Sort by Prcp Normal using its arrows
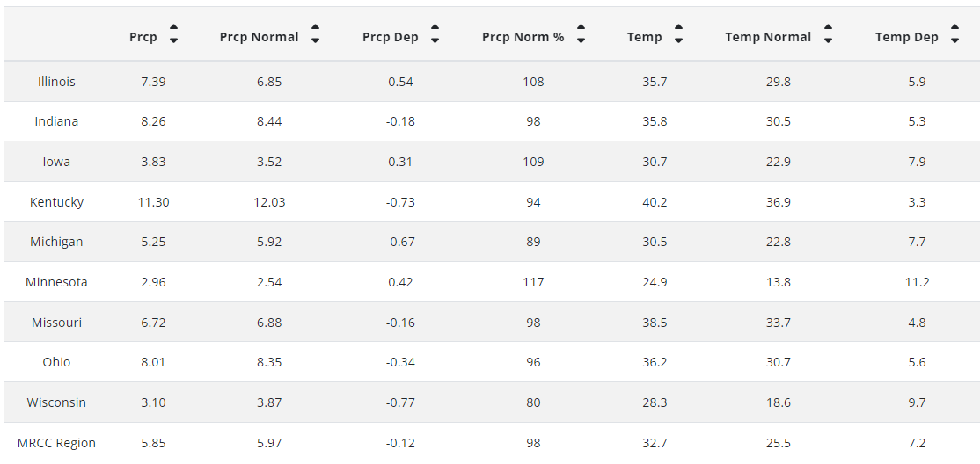The image size is (980, 464). coord(316,33)
